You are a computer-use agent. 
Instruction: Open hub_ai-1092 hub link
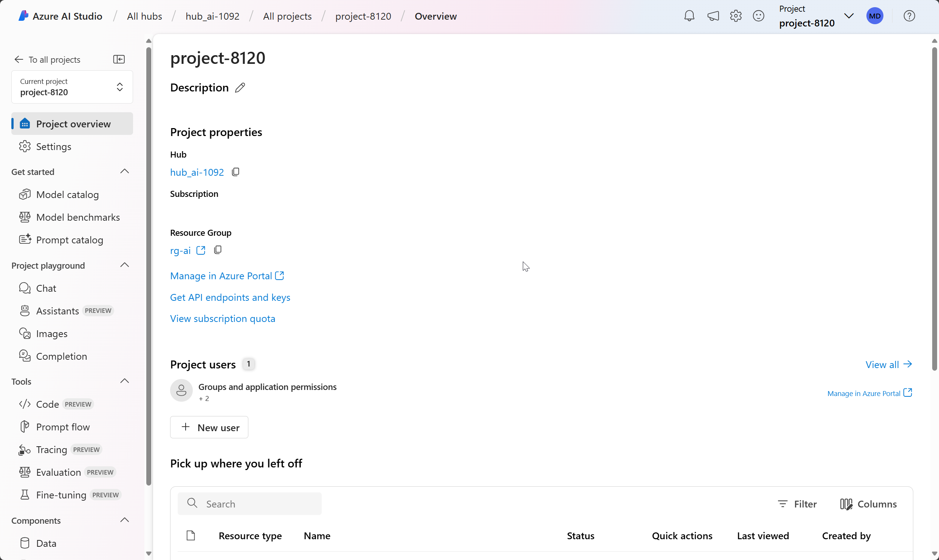(197, 172)
